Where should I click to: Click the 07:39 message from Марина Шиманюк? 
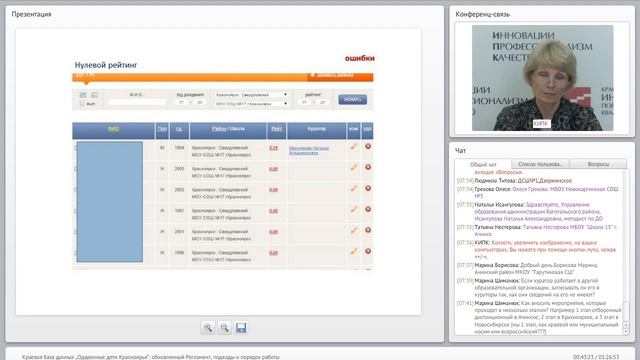[x=529, y=287]
